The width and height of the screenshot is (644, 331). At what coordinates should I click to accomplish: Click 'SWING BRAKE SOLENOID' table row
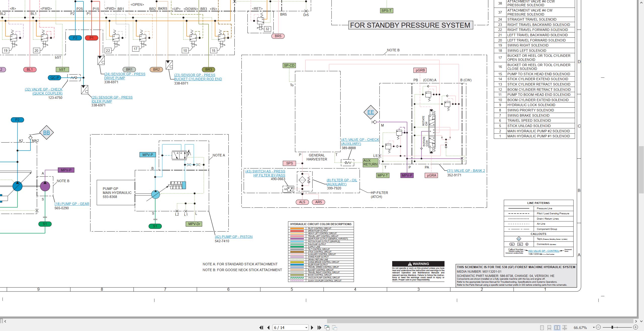[534, 115]
